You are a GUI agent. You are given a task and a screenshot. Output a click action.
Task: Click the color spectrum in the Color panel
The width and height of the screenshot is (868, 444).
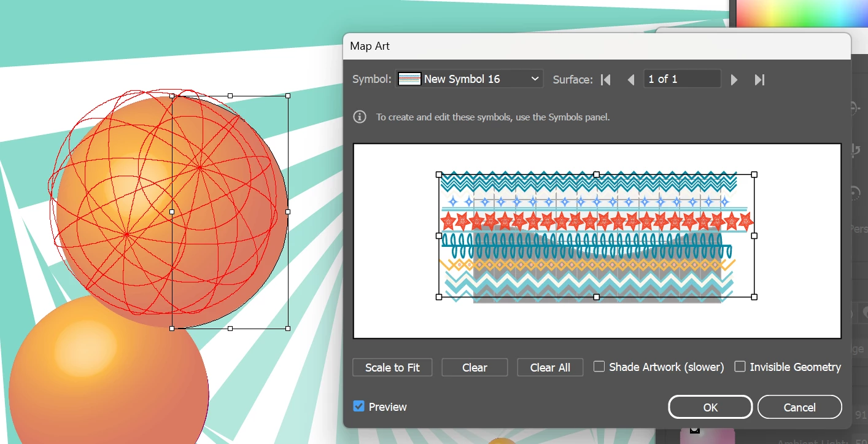pos(802,13)
